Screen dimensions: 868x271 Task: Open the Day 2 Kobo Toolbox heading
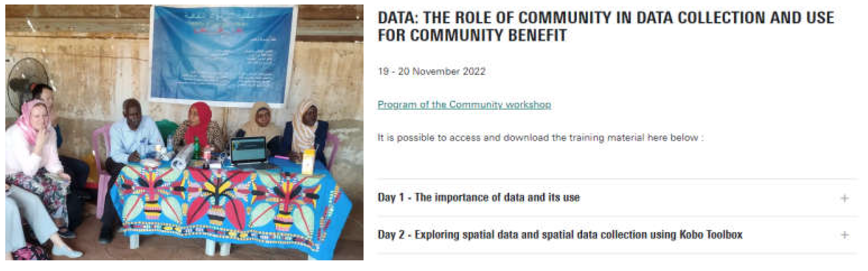[x=560, y=234]
